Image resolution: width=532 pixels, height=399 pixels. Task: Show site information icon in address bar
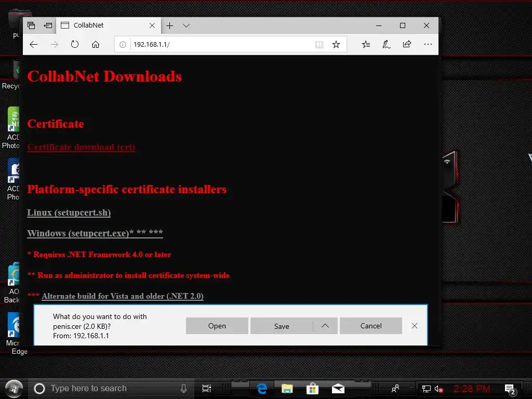[x=123, y=45]
